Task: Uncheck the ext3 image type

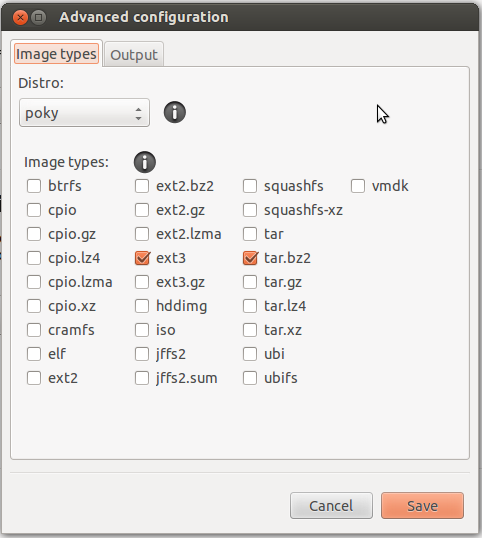Action: (142, 258)
